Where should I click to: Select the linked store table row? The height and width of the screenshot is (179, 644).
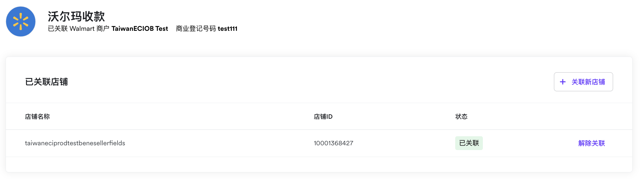point(319,143)
